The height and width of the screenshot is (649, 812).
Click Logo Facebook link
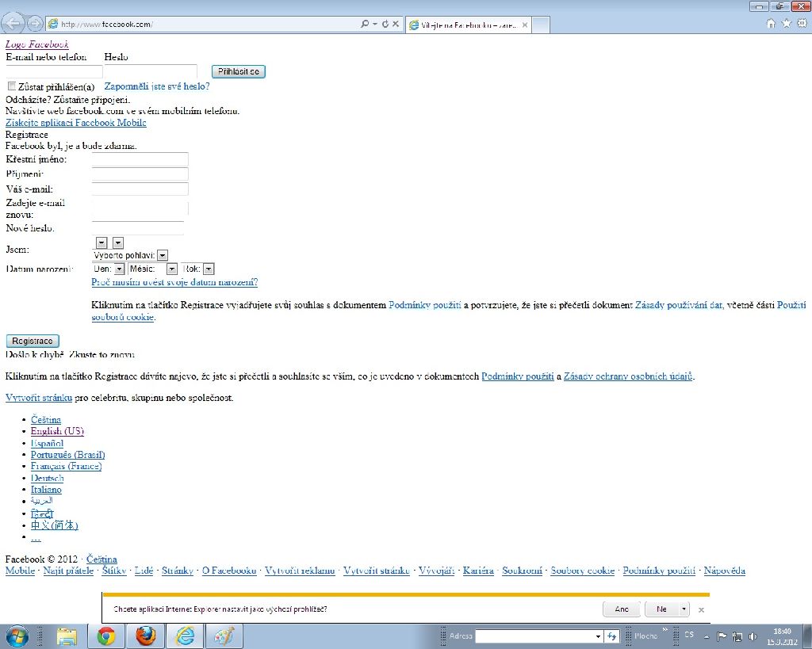coord(36,44)
